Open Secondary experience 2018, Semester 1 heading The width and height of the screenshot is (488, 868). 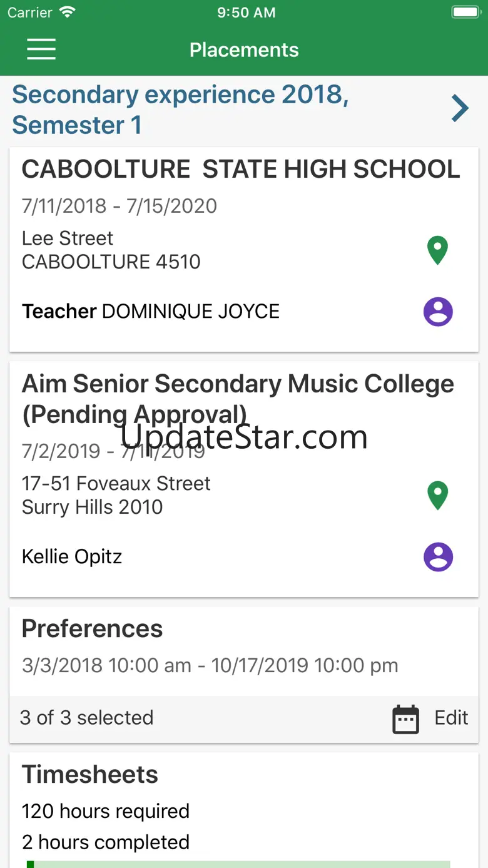[x=180, y=110]
